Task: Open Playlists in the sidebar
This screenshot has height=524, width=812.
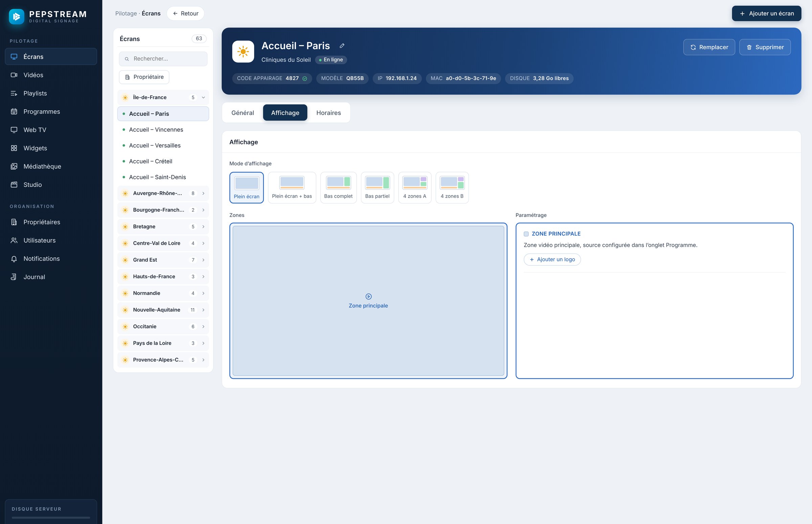Action: click(x=51, y=93)
